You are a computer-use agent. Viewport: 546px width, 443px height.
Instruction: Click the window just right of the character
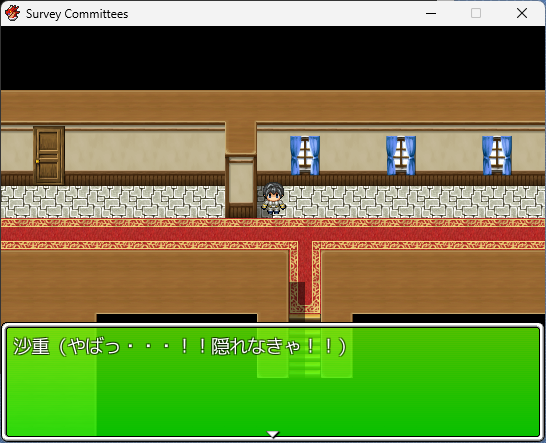point(305,155)
